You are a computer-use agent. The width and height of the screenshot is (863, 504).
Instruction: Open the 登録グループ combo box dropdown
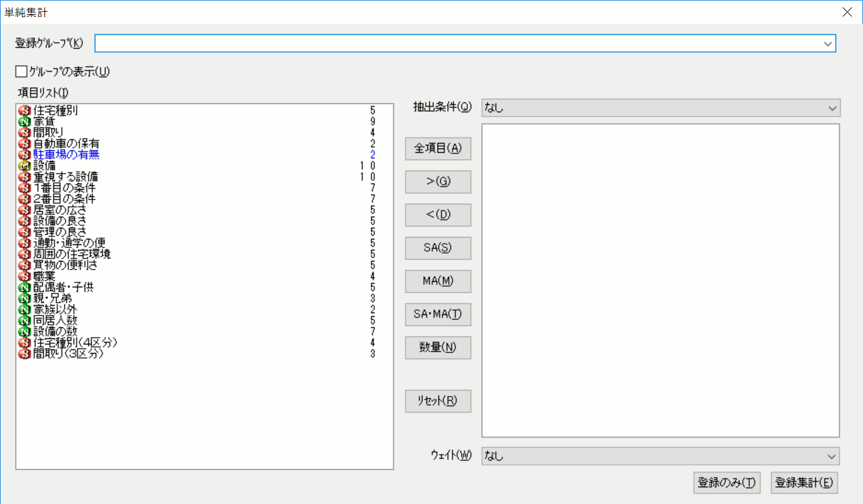point(829,44)
